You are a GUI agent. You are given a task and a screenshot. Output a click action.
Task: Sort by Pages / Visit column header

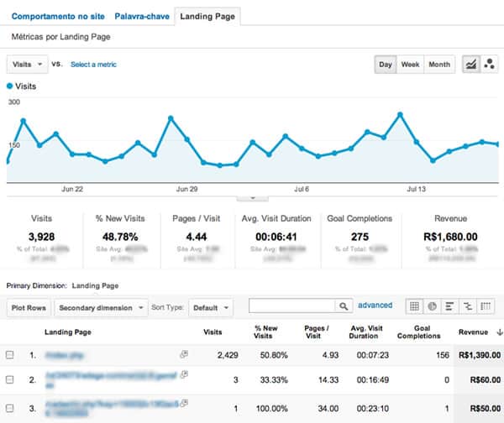317,332
